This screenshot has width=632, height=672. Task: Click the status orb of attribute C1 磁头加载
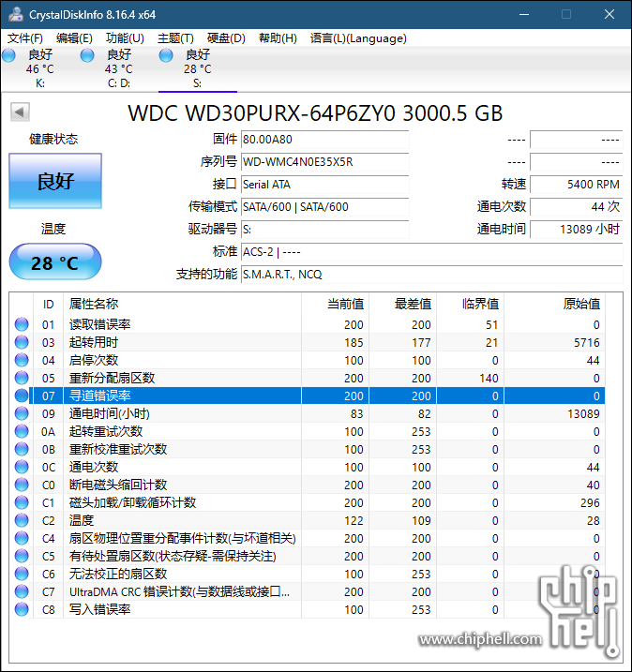click(x=22, y=502)
